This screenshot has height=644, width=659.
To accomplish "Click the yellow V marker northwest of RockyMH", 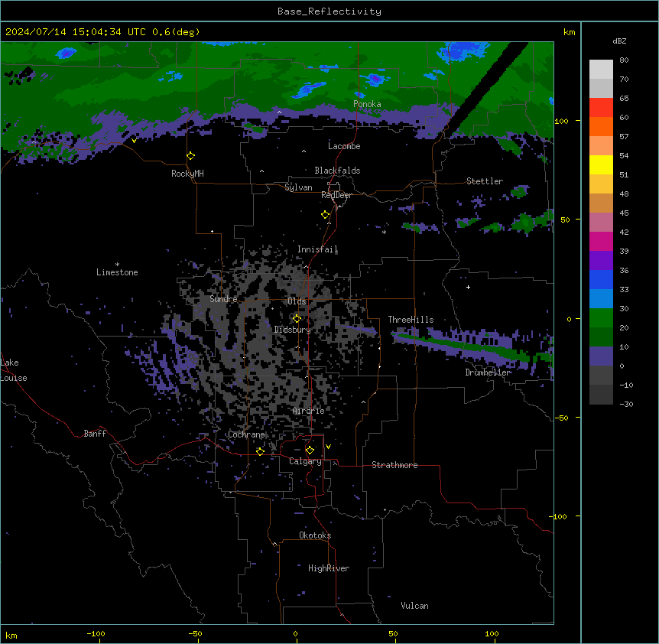I will [x=134, y=141].
